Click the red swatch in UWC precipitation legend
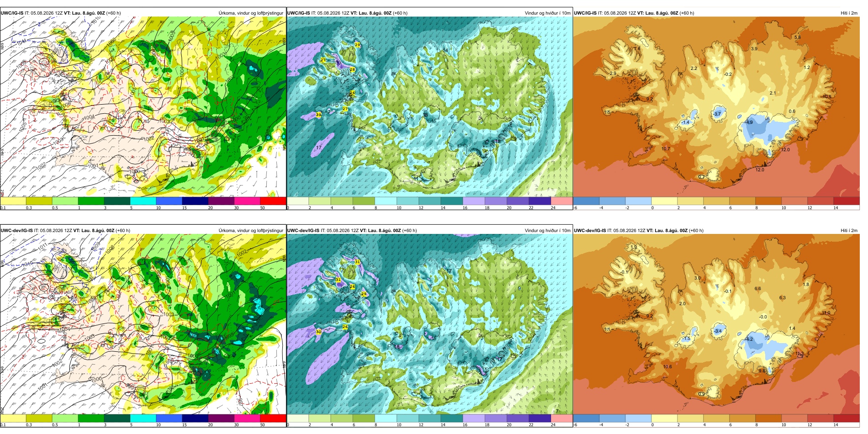Image resolution: width=868 pixels, height=434 pixels. pos(273,201)
